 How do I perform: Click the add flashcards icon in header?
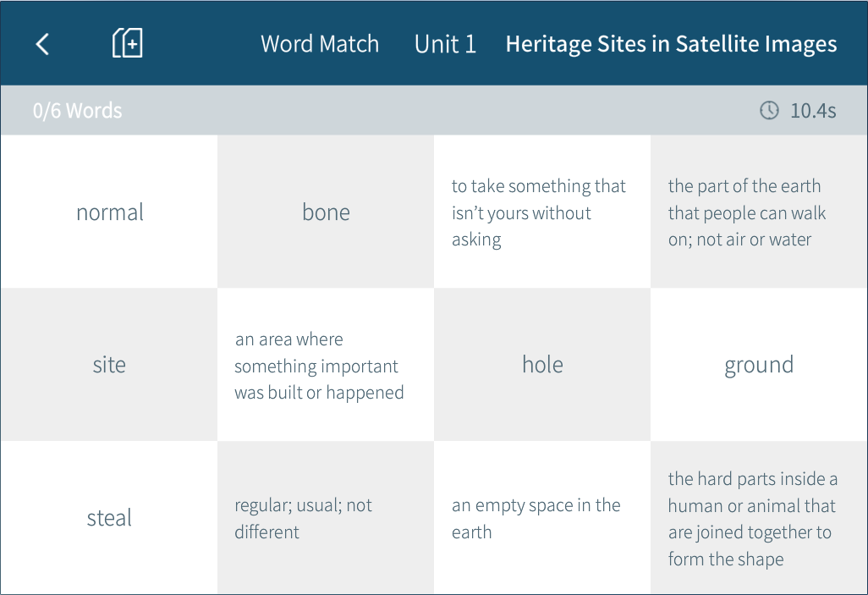click(127, 43)
